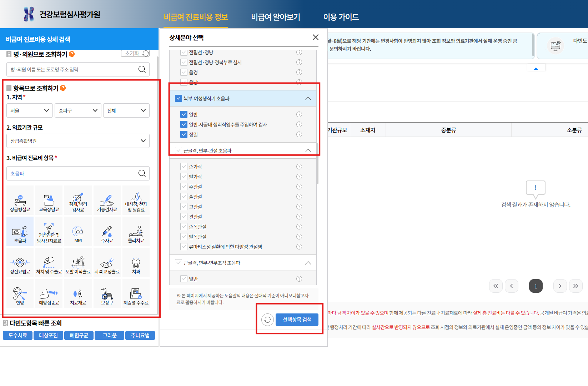Click help icon next to 항목으로 조회하기
This screenshot has height=386, width=588.
click(63, 88)
